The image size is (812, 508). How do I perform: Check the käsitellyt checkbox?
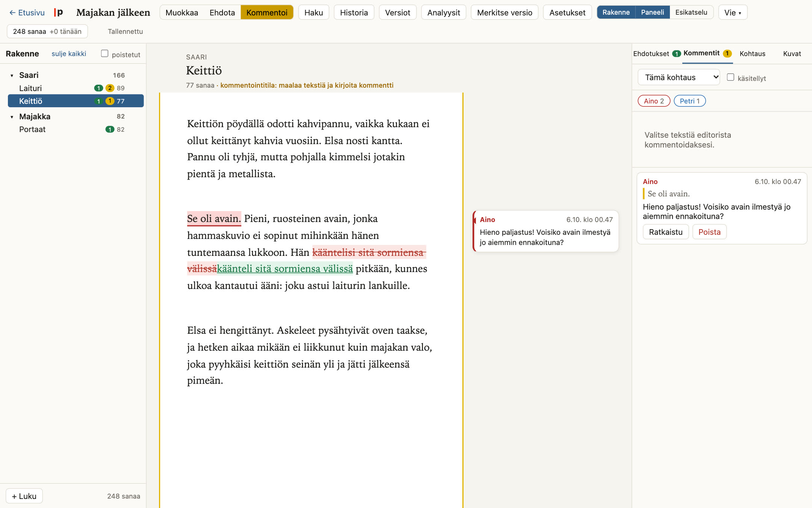(x=730, y=77)
